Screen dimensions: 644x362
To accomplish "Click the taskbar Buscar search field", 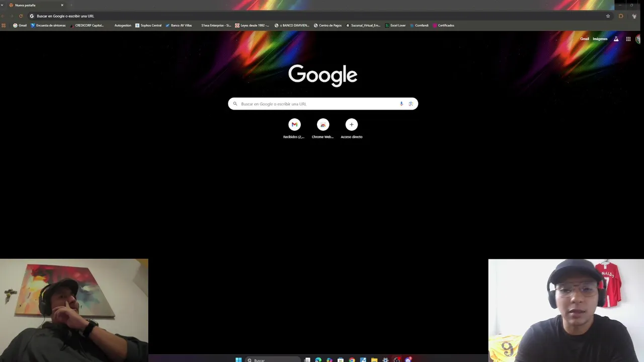I will point(273,360).
